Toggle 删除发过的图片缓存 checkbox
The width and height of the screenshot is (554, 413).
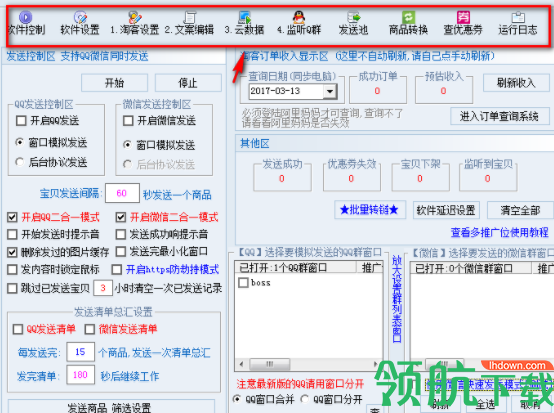coord(12,252)
